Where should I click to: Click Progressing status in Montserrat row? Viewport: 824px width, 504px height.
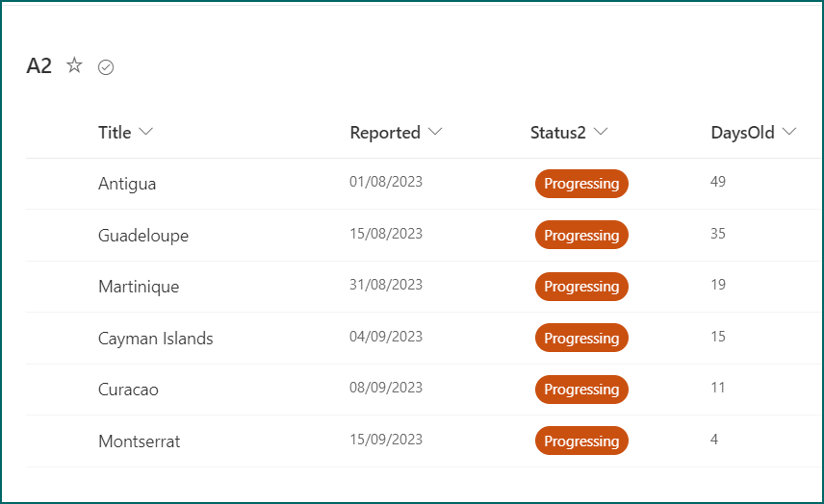(x=581, y=441)
